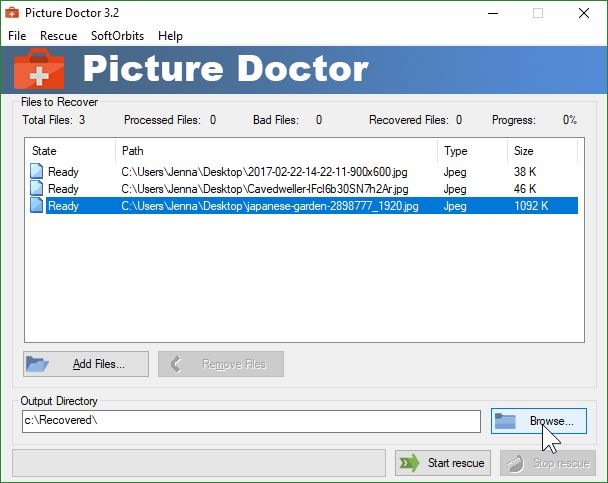Sort list by State column header
The width and height of the screenshot is (608, 483).
[x=70, y=151]
